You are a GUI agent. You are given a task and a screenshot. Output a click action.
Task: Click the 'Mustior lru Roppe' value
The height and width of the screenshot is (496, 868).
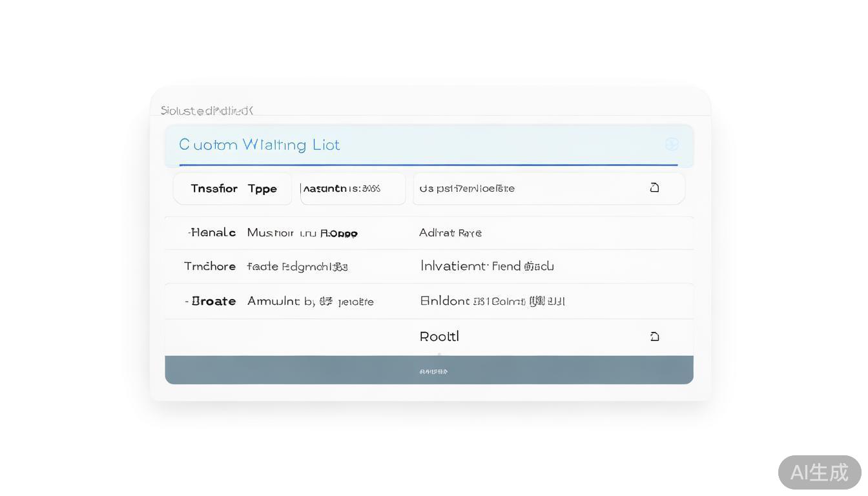point(302,233)
